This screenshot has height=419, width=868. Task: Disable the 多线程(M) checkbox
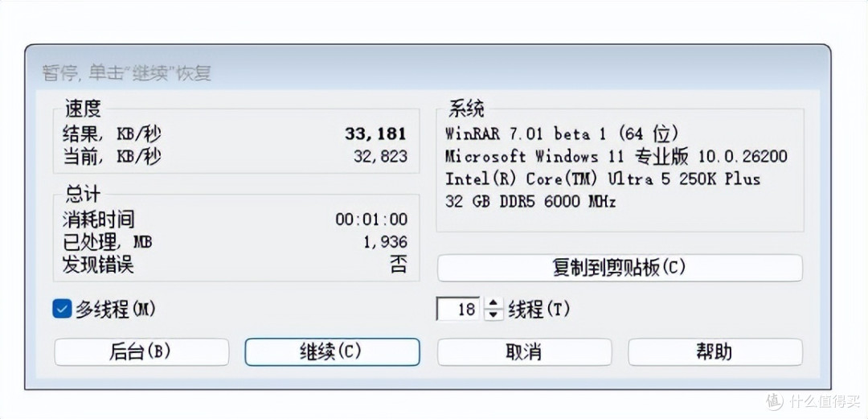[x=62, y=309]
